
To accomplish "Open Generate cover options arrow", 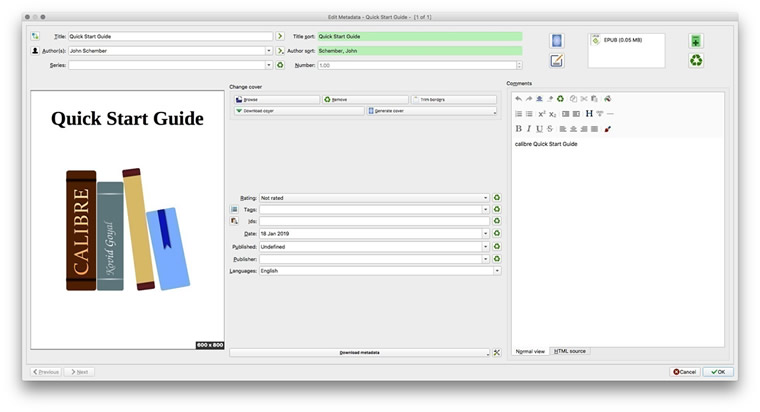I will pos(494,112).
